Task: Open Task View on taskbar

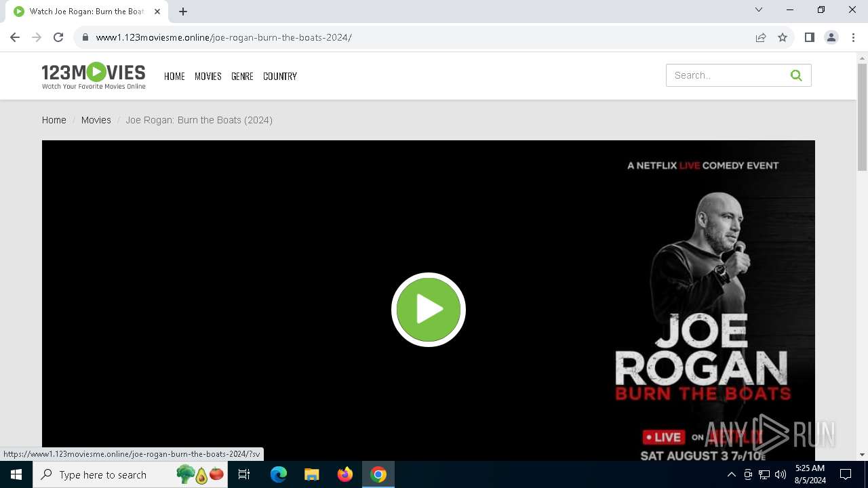Action: click(244, 474)
